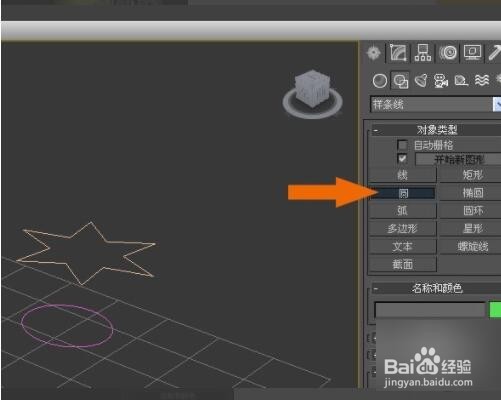Select the Cameras category icon
501x400 pixels.
pyautogui.click(x=441, y=81)
